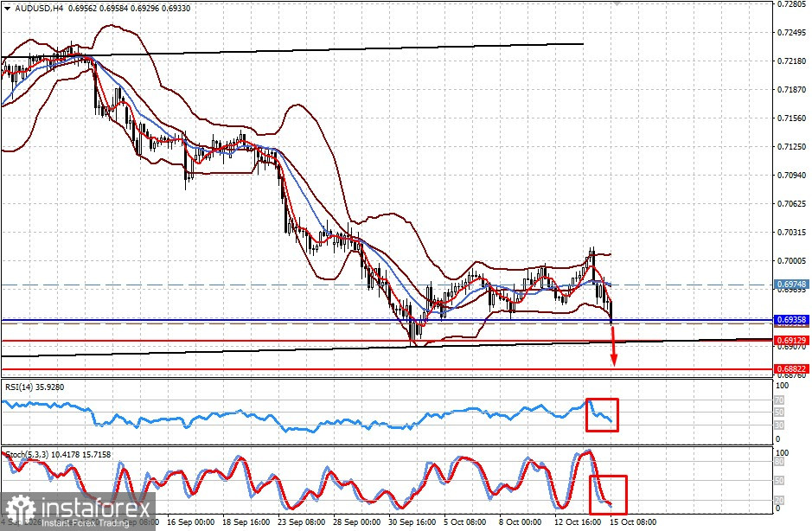Click the 5 Oct 08:00 time label
Image resolution: width=812 pixels, height=531 pixels.
coord(465,522)
